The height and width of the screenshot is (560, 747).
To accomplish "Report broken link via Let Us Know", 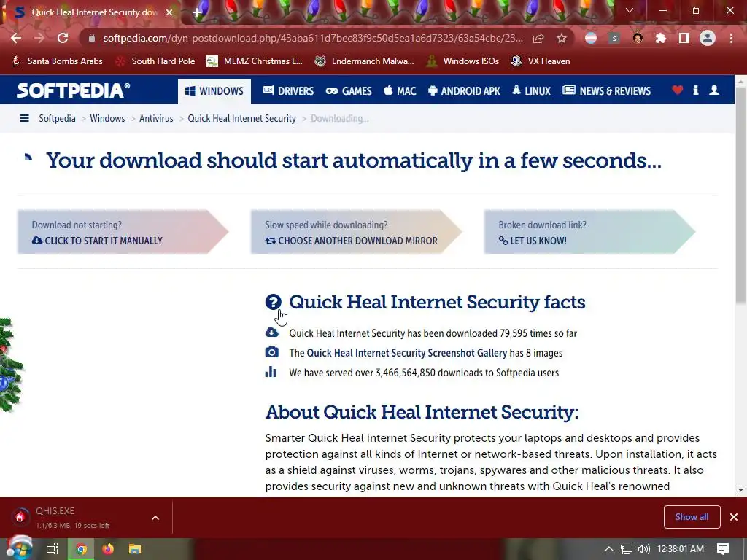I will (589, 232).
